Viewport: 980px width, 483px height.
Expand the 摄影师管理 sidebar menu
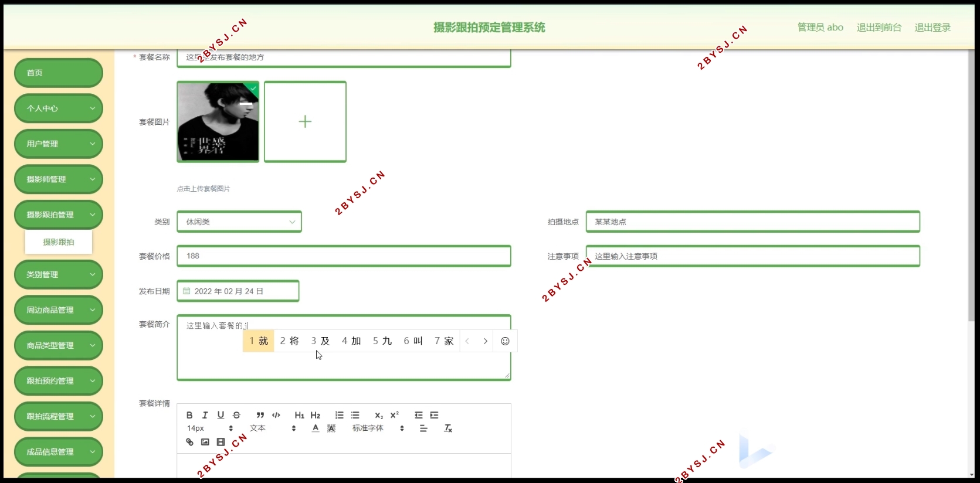(58, 179)
